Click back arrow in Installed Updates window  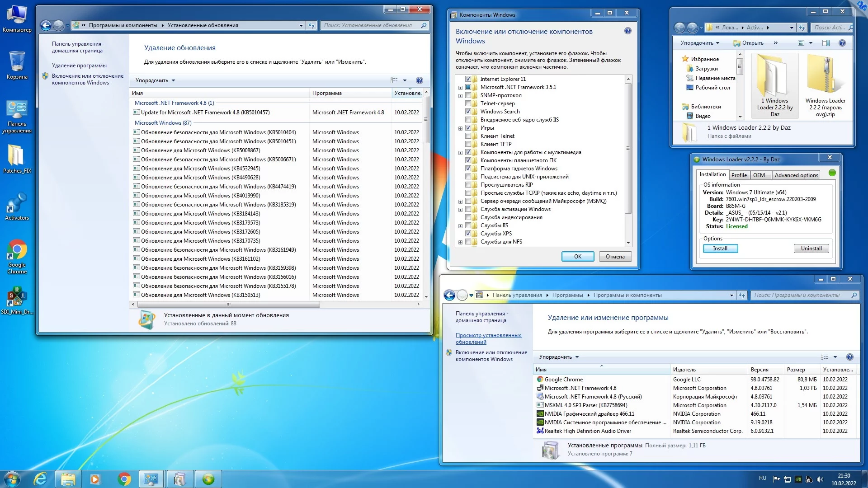(46, 25)
